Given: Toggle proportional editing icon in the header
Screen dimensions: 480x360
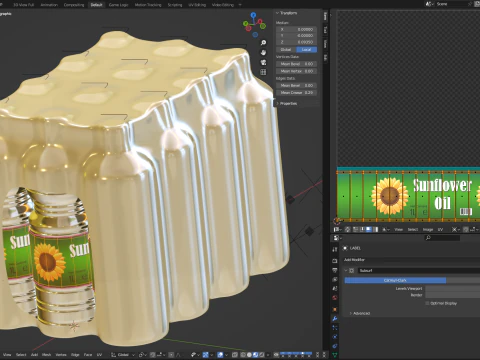Looking at the screenshot, I should coord(171,355).
